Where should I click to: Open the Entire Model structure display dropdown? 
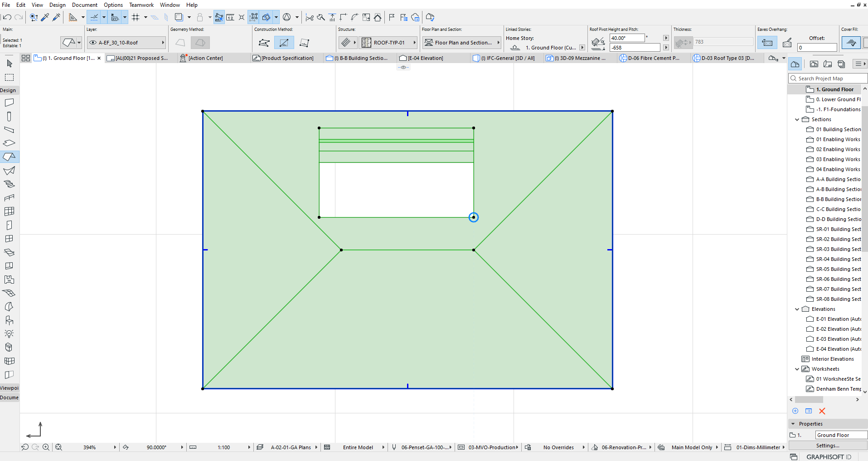tap(358, 447)
